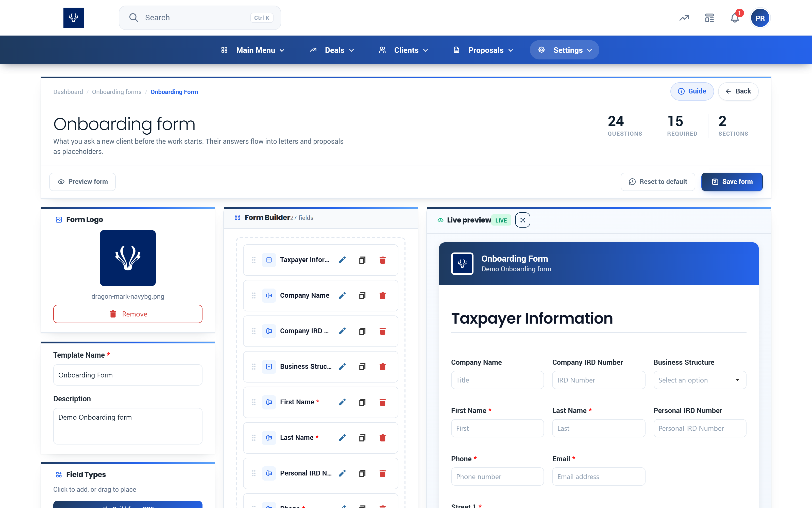The width and height of the screenshot is (812, 508).
Task: Delete the Company IRD field
Action: (x=382, y=331)
